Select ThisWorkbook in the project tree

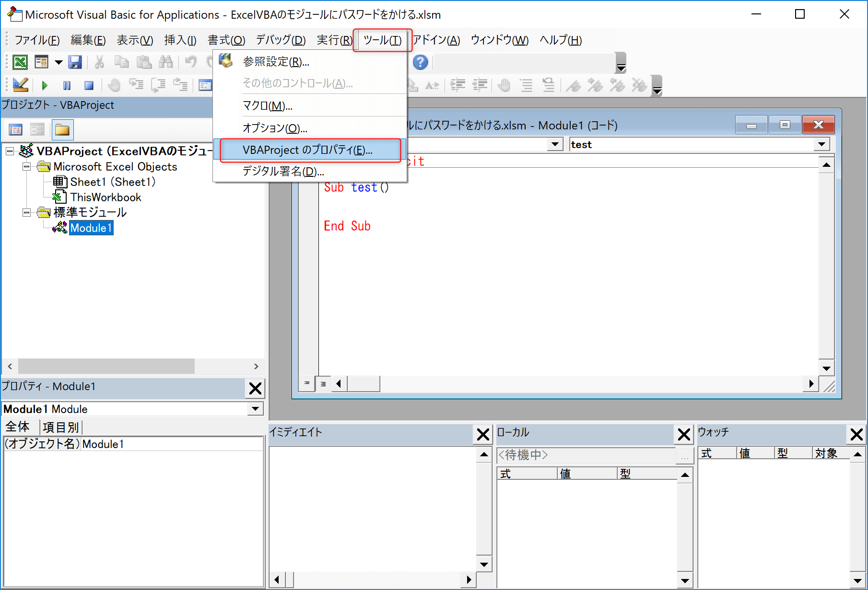(x=106, y=197)
